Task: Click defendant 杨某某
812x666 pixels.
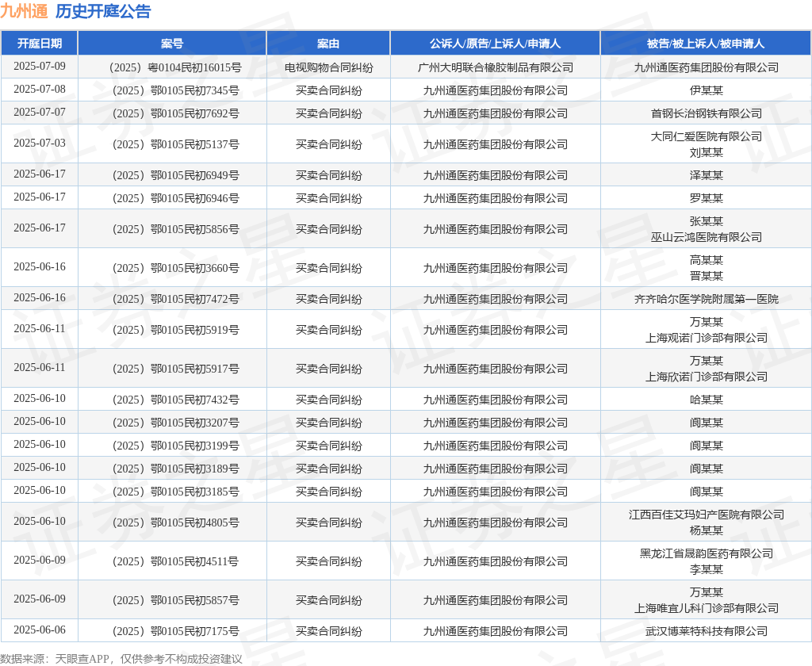Action: click(x=706, y=530)
